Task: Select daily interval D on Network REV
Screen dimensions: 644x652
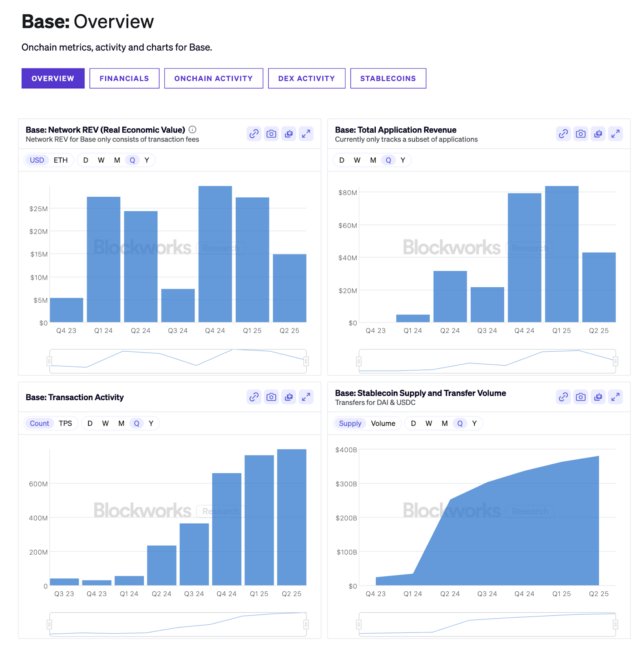Action: (86, 160)
